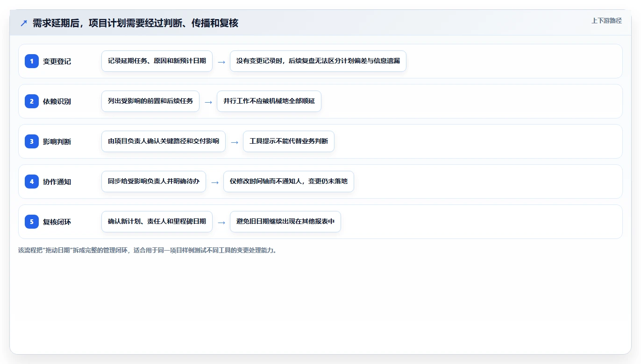Click the footnote text starting 该流程把“拖动日期”
This screenshot has height=364, width=641.
tap(148, 250)
